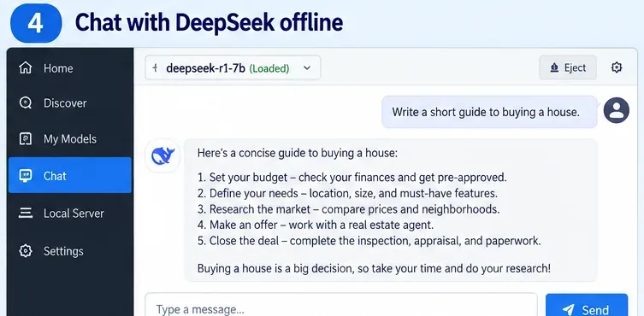644x316 pixels.
Task: Open the My Models section
Action: click(70, 139)
